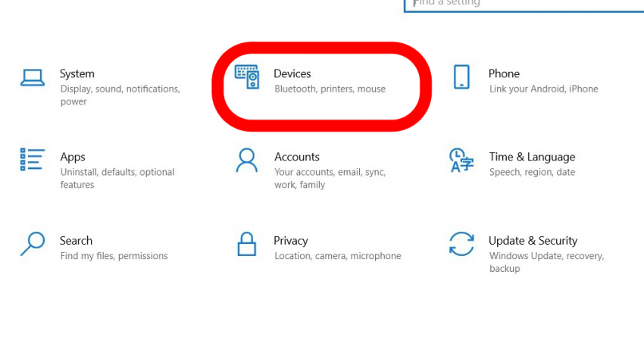Click the Update & Security refresh icon
The width and height of the screenshot is (644, 362).
tap(461, 244)
